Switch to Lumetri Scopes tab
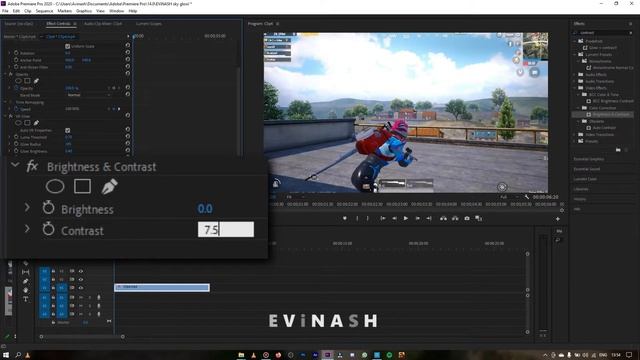This screenshot has width=640, height=360. (x=149, y=24)
